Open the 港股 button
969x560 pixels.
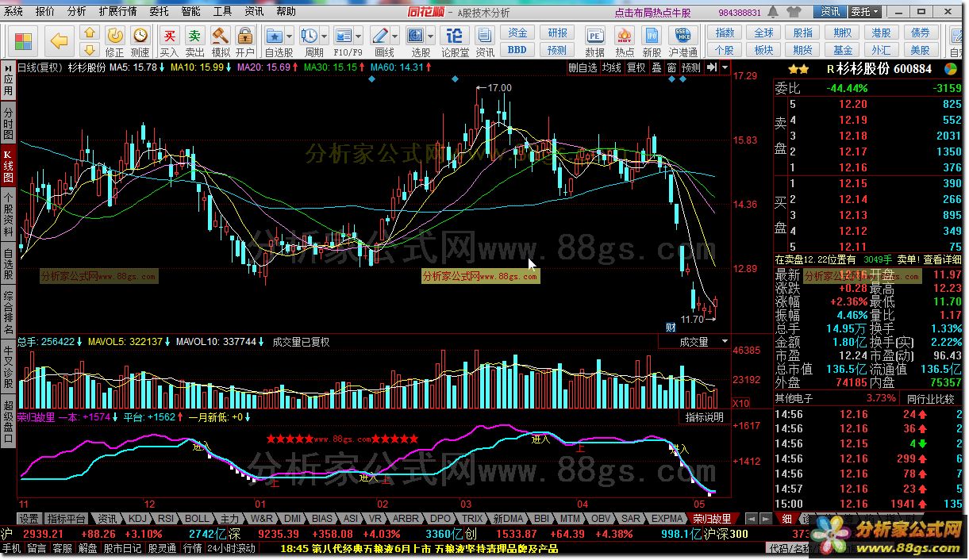click(x=881, y=33)
